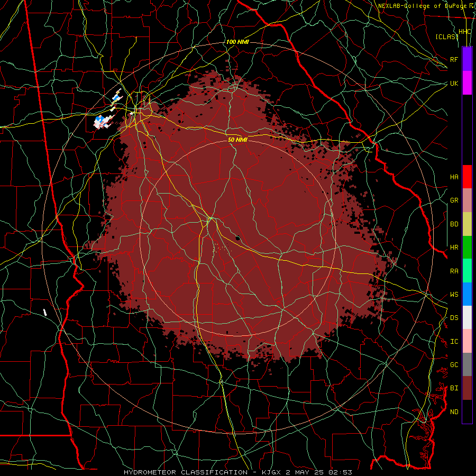Click the BD legend label
Screen dimensions: 476x476
click(x=454, y=224)
